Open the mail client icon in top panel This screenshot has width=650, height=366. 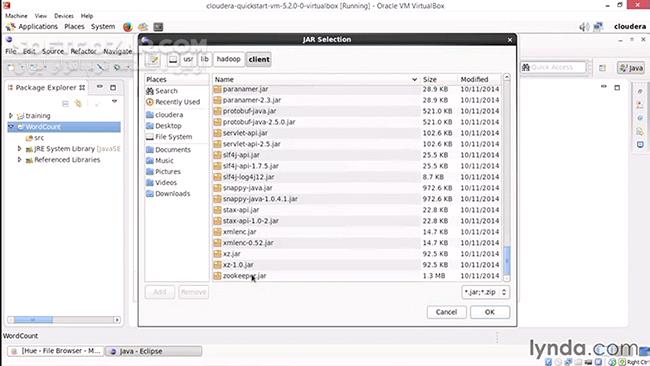pos(143,27)
